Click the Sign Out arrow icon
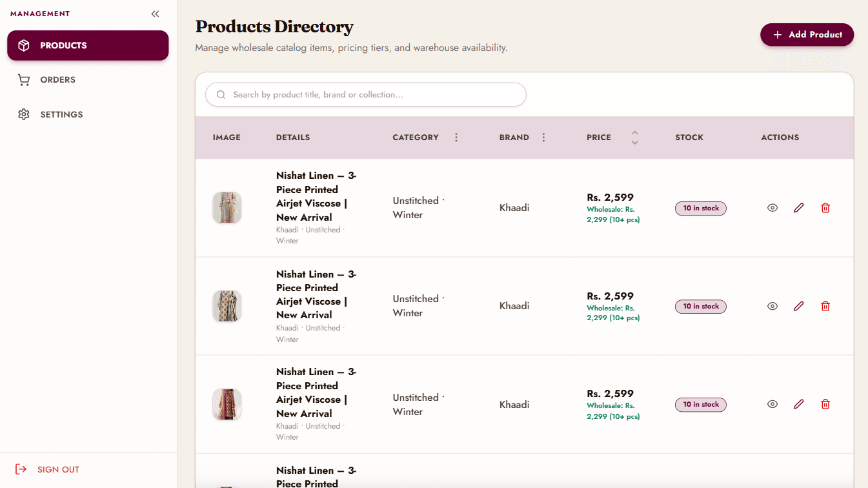The image size is (868, 488). tap(21, 469)
